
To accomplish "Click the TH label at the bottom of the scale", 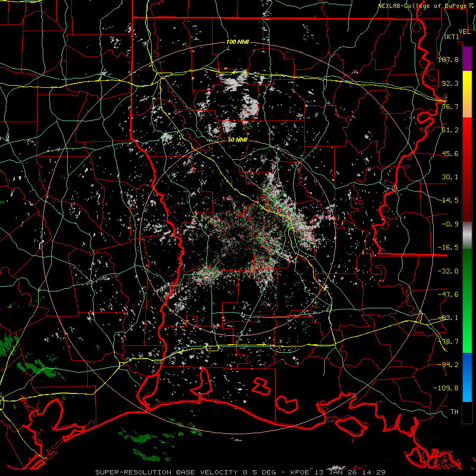I will click(454, 412).
